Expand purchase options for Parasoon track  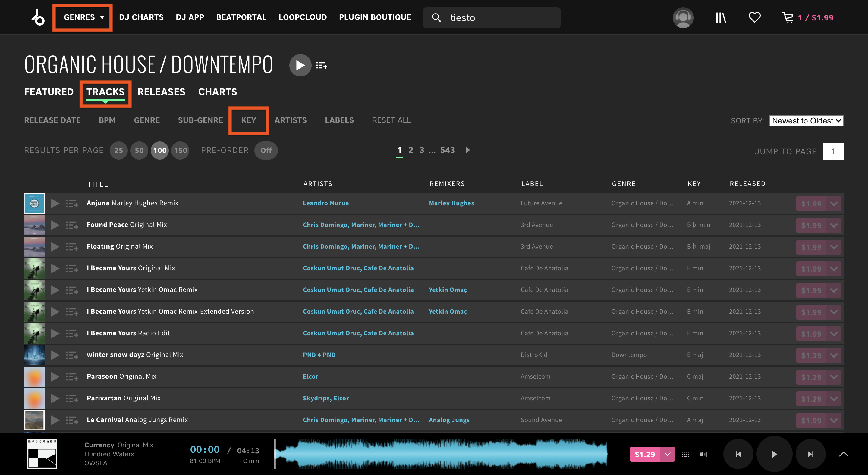(x=834, y=377)
